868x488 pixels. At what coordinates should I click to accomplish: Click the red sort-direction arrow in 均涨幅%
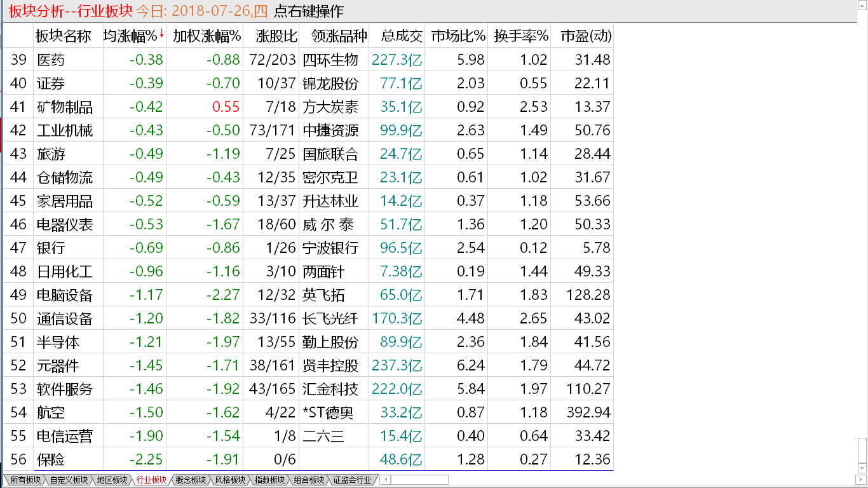coord(161,34)
